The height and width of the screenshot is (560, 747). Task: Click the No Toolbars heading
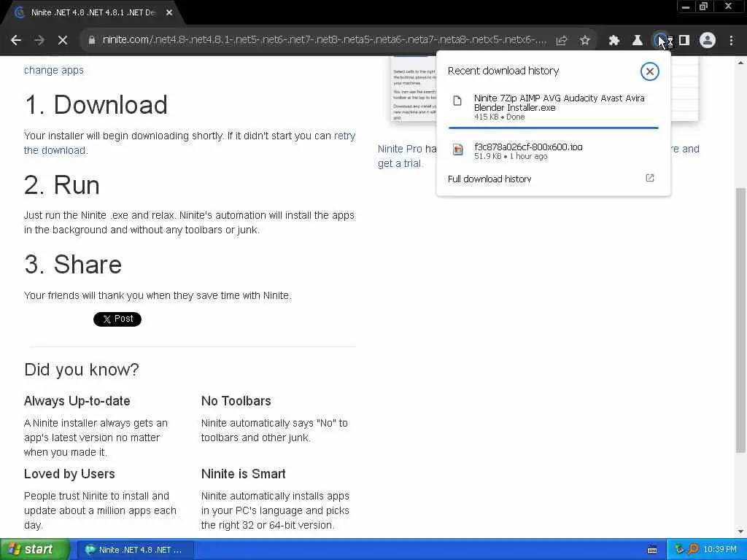click(236, 401)
